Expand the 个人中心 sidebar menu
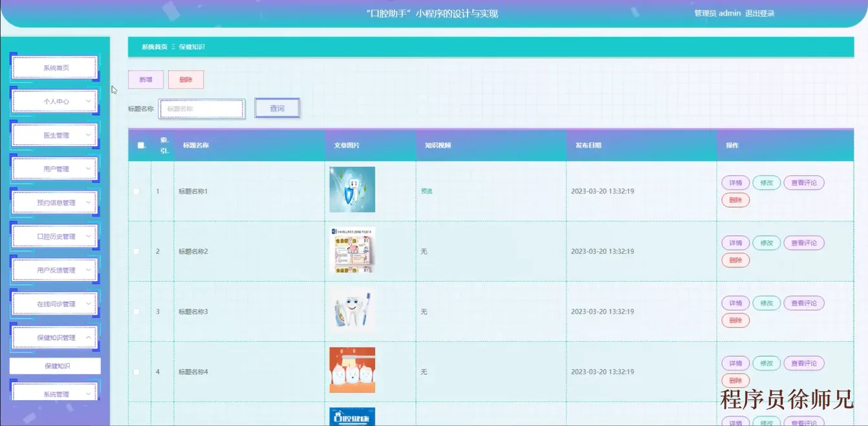Viewport: 868px width, 426px height. (x=56, y=102)
